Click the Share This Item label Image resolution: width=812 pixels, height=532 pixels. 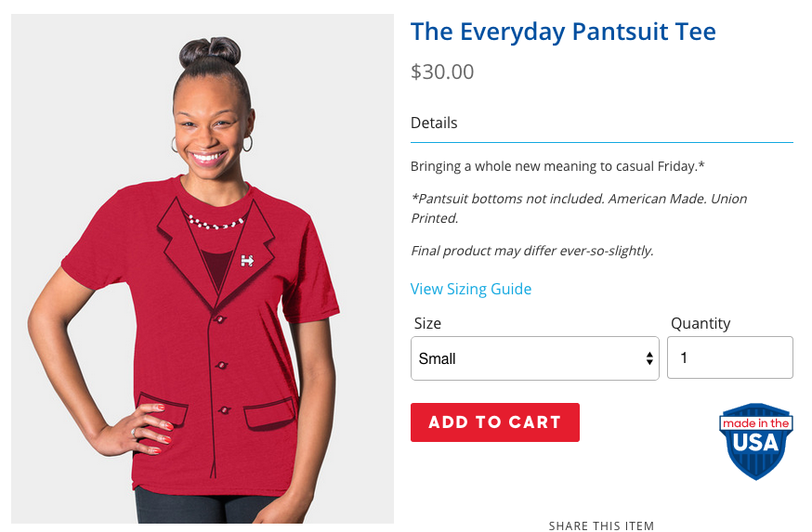tap(601, 526)
